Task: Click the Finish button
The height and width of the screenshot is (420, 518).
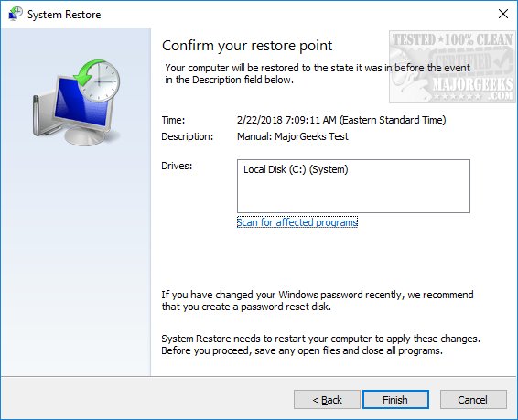Action: 395,400
